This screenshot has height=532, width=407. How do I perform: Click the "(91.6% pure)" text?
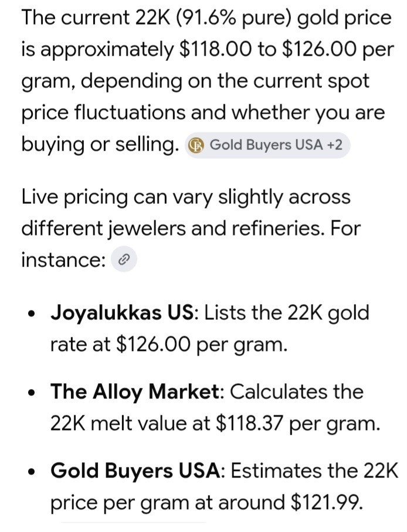click(x=234, y=18)
